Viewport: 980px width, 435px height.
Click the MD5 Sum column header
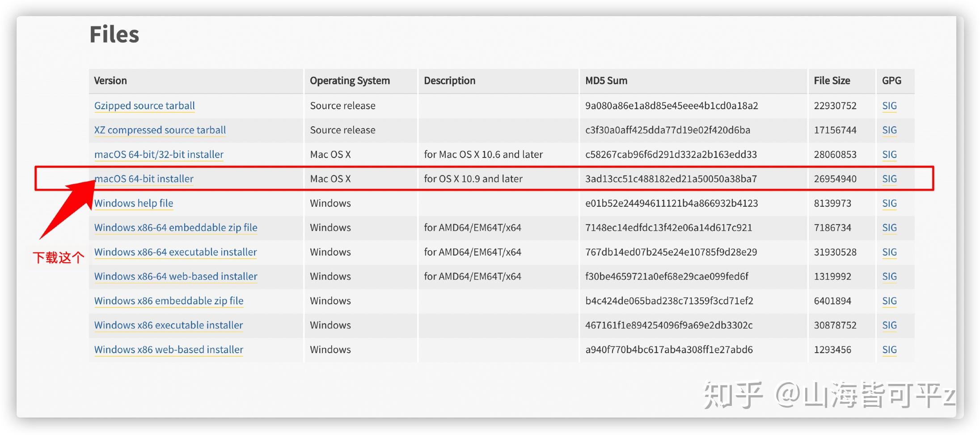tap(606, 81)
